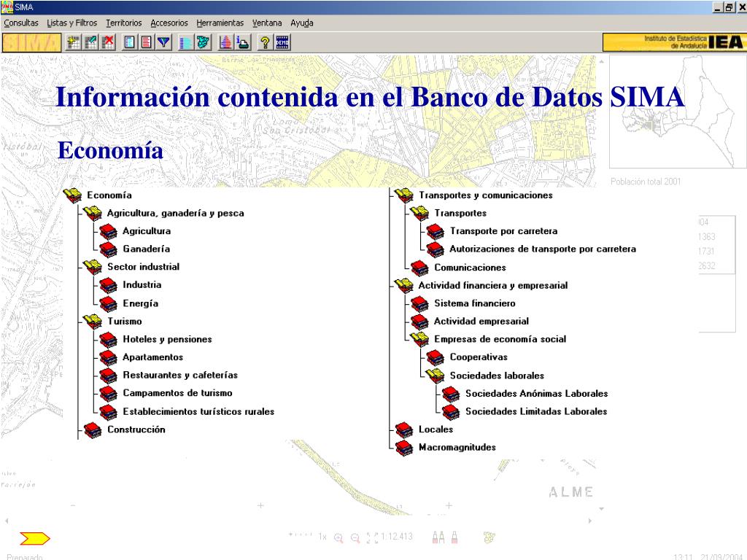Click the IEA Instituto de Estadística logo

tap(673, 42)
